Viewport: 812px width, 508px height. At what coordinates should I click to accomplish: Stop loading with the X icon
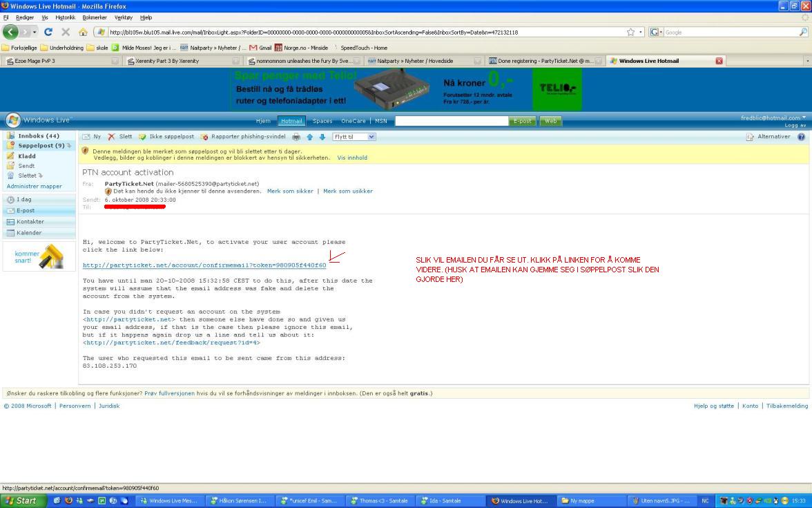(x=66, y=32)
